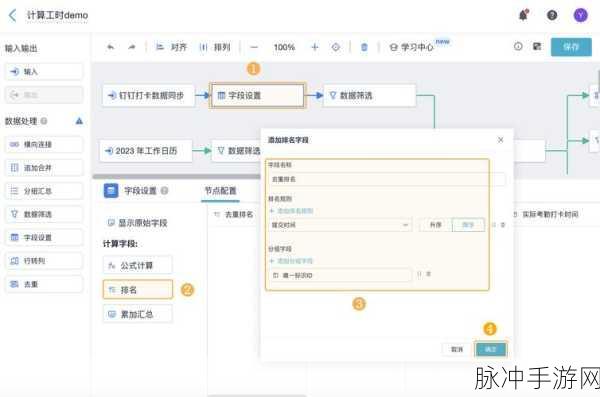
Task: Click help icon beside 数据处理
Action: (x=44, y=121)
